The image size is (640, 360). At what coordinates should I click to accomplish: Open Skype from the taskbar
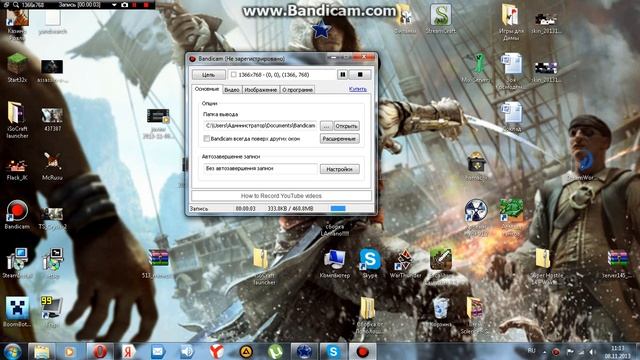coord(333,351)
